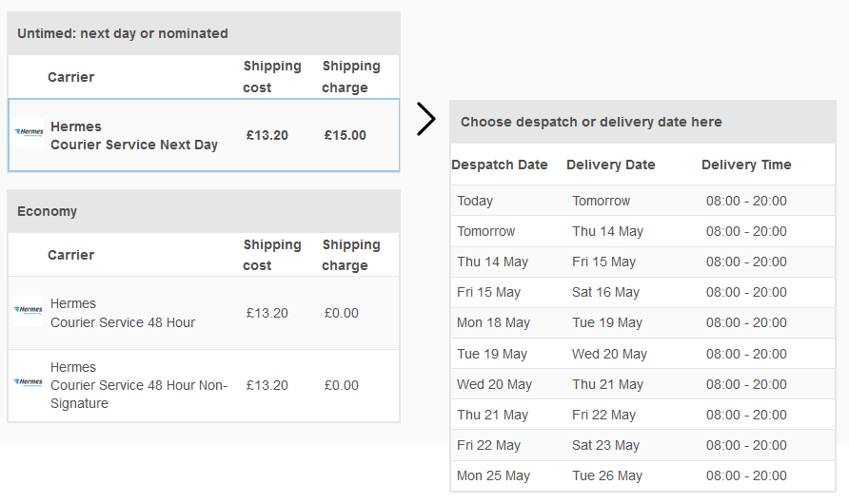The width and height of the screenshot is (849, 504).
Task: Select delivery date Fri 22 May
Action: click(603, 416)
